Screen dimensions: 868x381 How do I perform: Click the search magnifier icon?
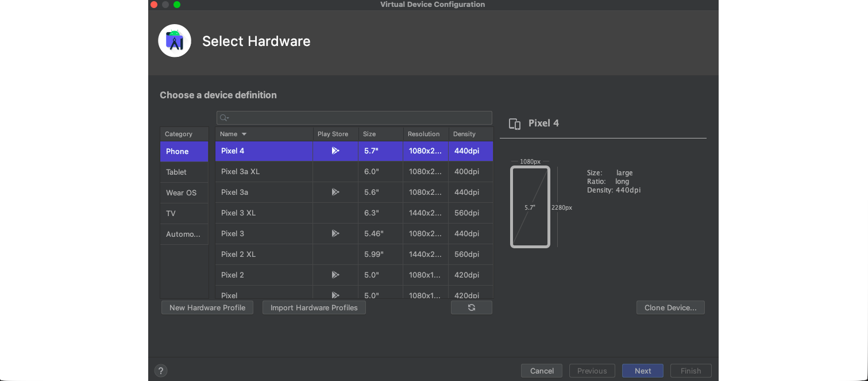click(x=224, y=118)
